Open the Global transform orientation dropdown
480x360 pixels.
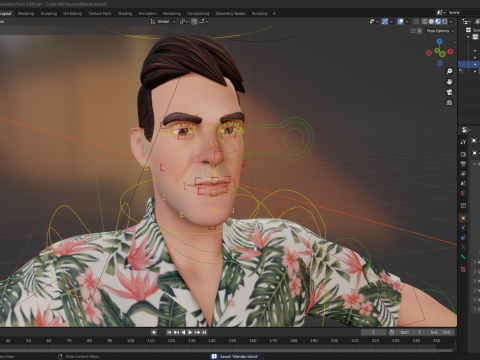[163, 22]
